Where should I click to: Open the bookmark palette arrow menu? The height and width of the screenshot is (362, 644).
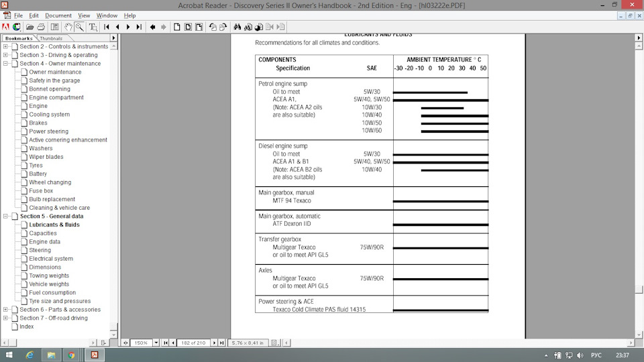114,38
